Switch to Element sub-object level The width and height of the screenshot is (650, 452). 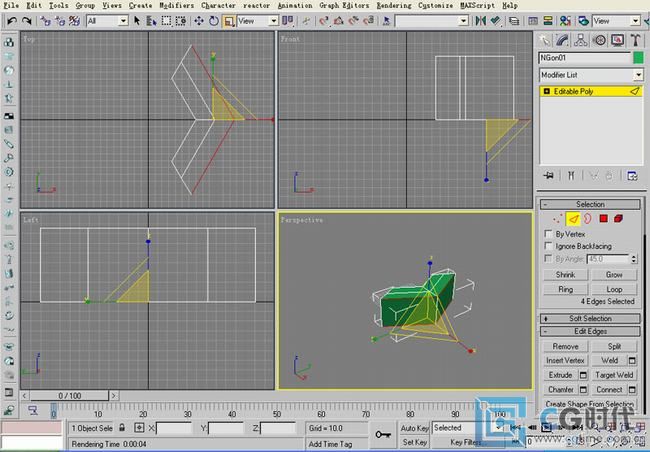pyautogui.click(x=618, y=219)
